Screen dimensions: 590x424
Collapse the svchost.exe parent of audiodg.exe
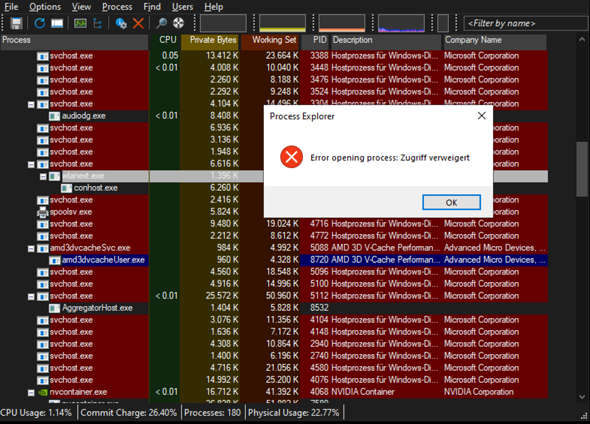point(31,105)
